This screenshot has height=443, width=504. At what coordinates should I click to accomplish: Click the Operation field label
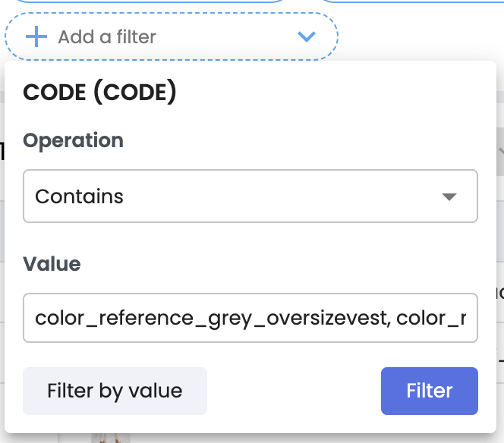coord(73,140)
